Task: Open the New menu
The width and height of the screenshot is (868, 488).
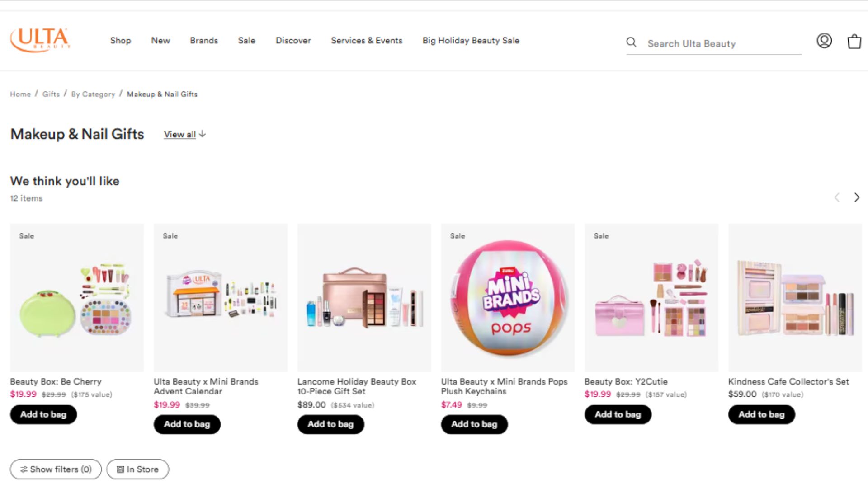Action: [x=160, y=41]
